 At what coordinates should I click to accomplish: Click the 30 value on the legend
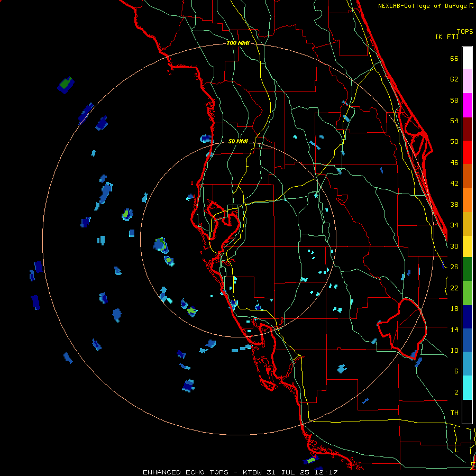click(x=454, y=246)
